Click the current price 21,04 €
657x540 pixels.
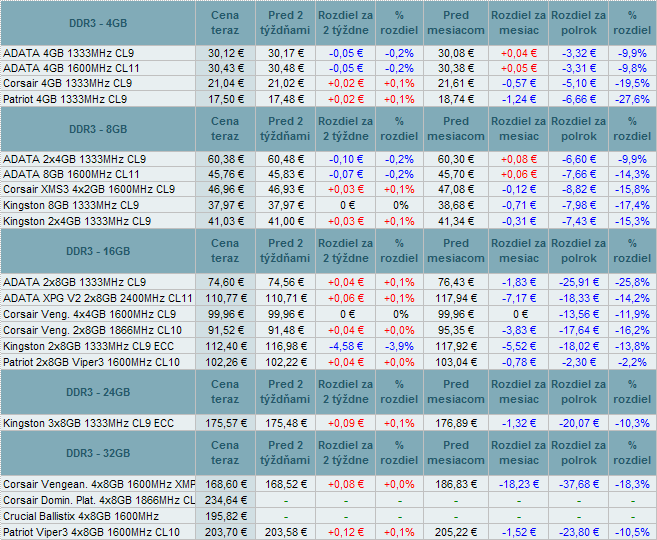click(226, 83)
